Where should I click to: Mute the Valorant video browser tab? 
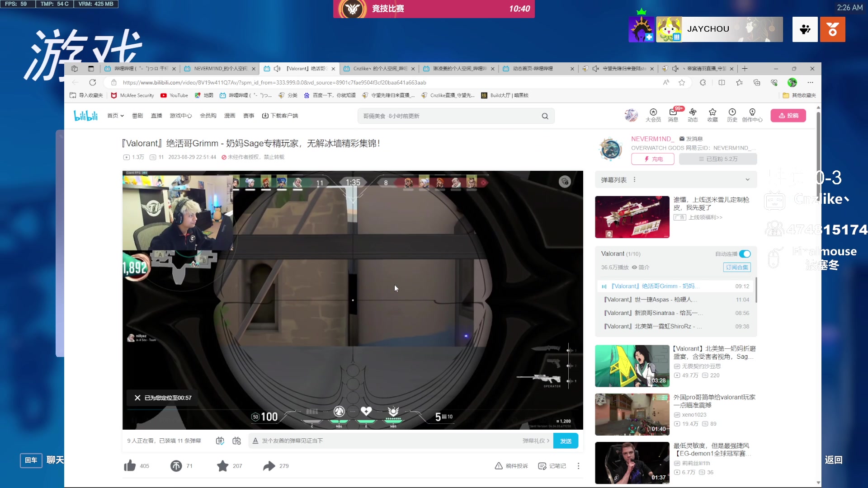(x=277, y=69)
